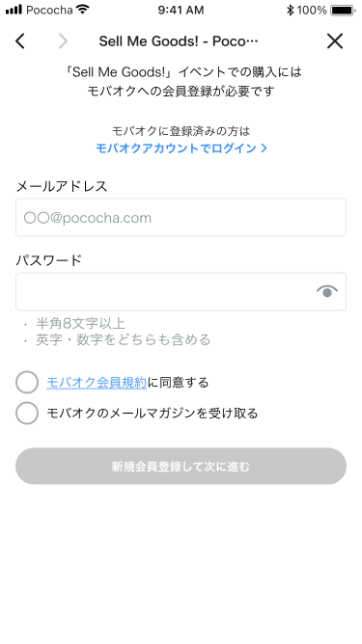Tap the battery icon in the status bar
Screen dimensions: 362x644
point(344,10)
